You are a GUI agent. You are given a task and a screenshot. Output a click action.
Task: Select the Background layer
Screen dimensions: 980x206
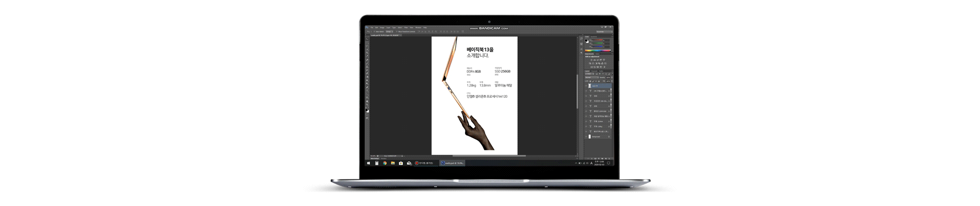point(598,136)
